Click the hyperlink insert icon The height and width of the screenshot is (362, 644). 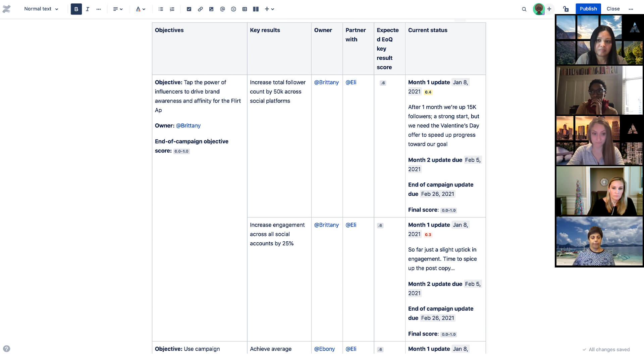pyautogui.click(x=200, y=9)
